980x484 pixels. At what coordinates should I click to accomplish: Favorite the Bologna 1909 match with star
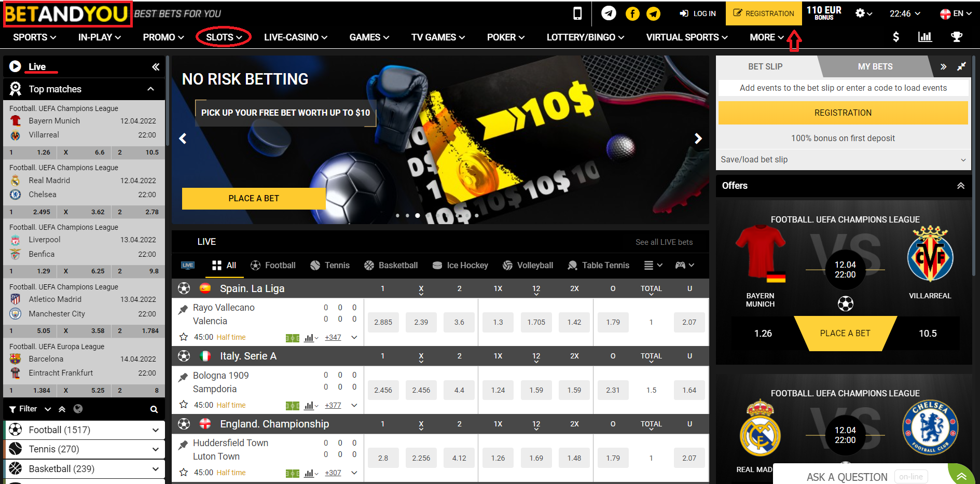tap(184, 405)
